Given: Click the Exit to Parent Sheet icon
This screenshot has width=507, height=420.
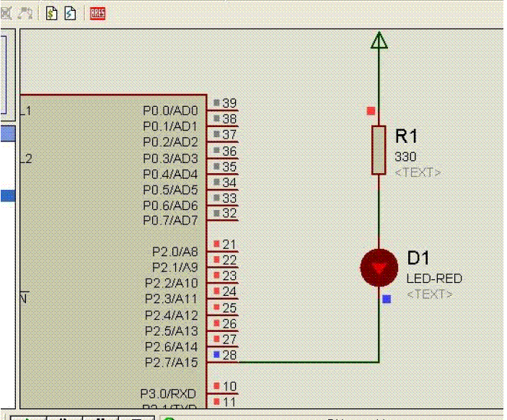Looking at the screenshot, I should [27, 13].
